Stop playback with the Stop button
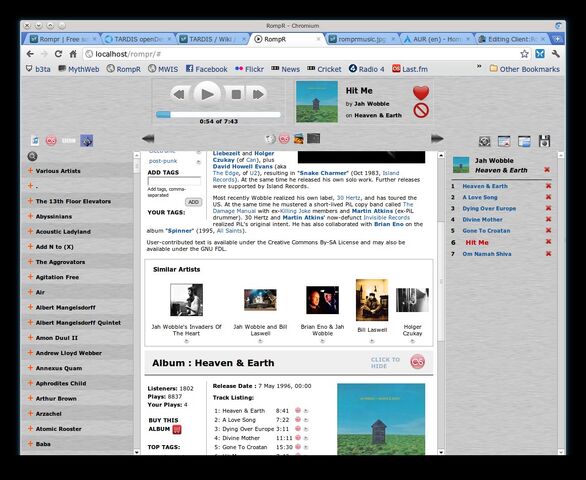The height and width of the screenshot is (480, 586). [x=236, y=94]
